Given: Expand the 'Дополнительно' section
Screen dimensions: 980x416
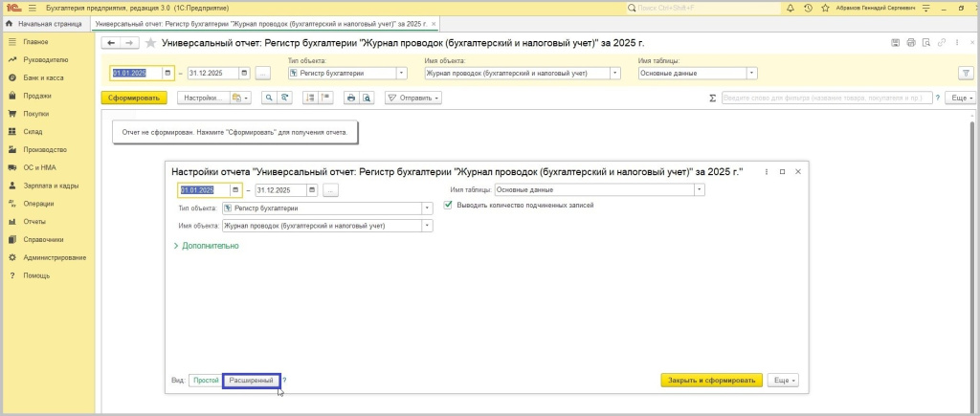Looking at the screenshot, I should pyautogui.click(x=205, y=246).
